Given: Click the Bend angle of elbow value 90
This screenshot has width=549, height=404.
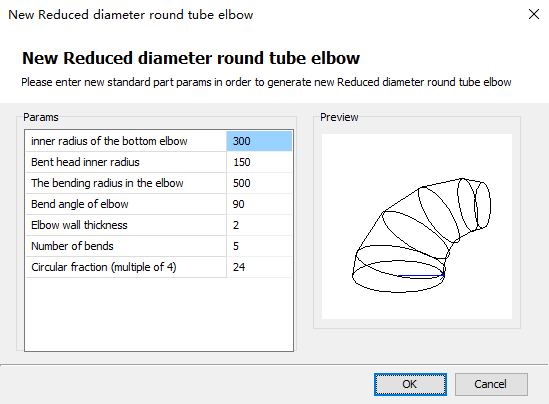Looking at the screenshot, I should (259, 204).
